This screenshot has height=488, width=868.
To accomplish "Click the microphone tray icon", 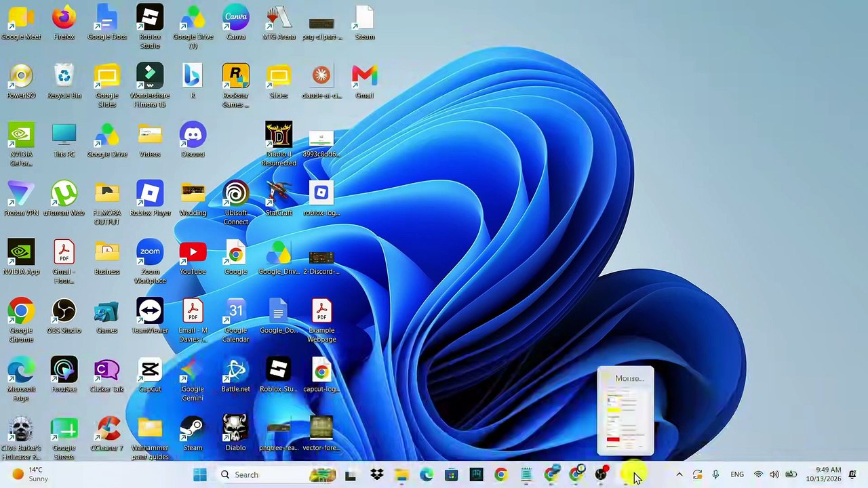I will point(715,474).
